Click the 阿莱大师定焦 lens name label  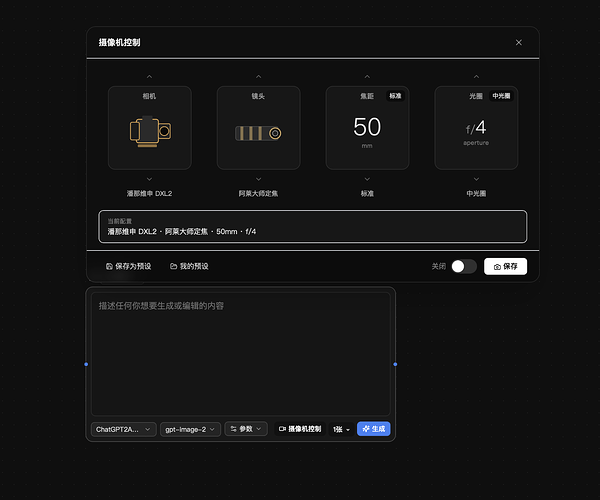pos(258,194)
